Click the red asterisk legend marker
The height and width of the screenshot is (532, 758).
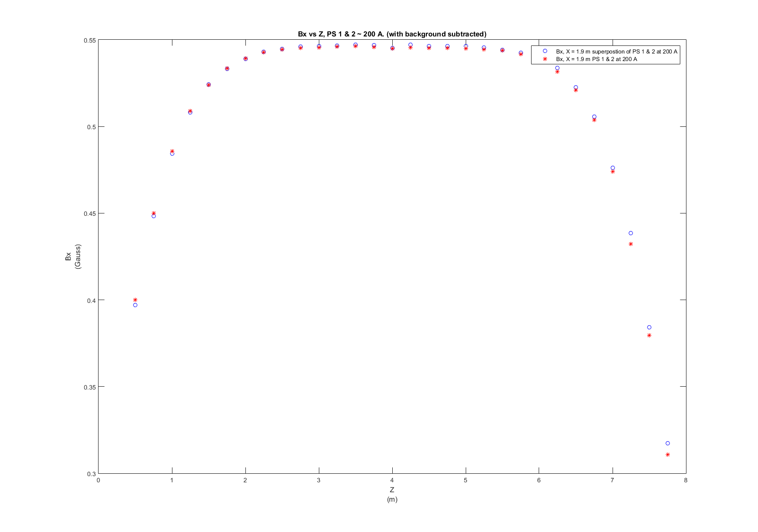pos(545,59)
